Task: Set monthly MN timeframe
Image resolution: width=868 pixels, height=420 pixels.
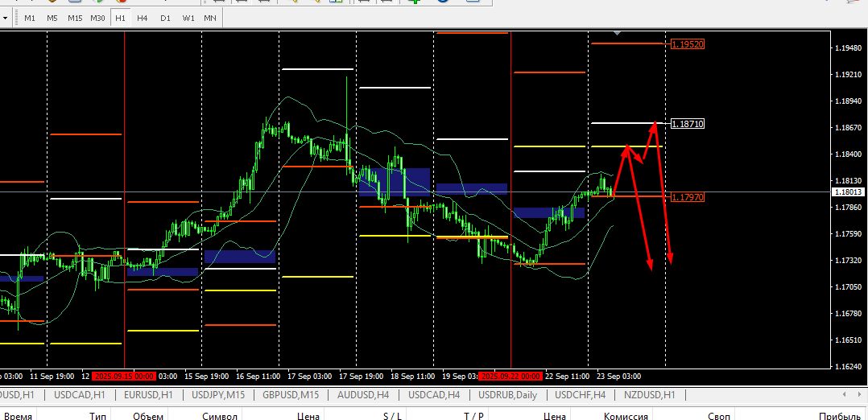Action: [210, 19]
